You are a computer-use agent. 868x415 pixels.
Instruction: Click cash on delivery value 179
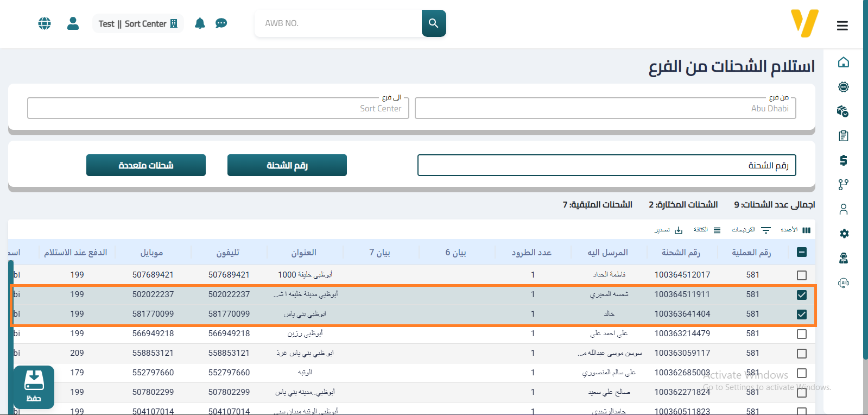coord(77,373)
